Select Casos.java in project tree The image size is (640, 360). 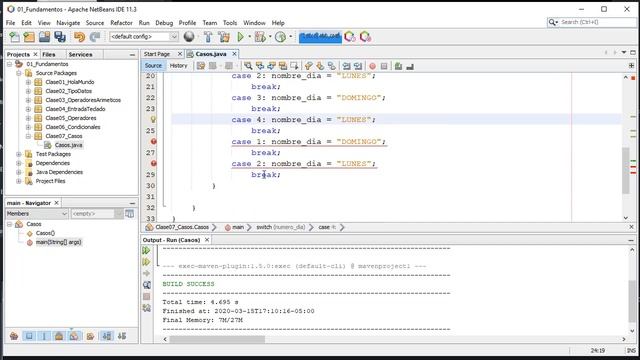[68, 145]
